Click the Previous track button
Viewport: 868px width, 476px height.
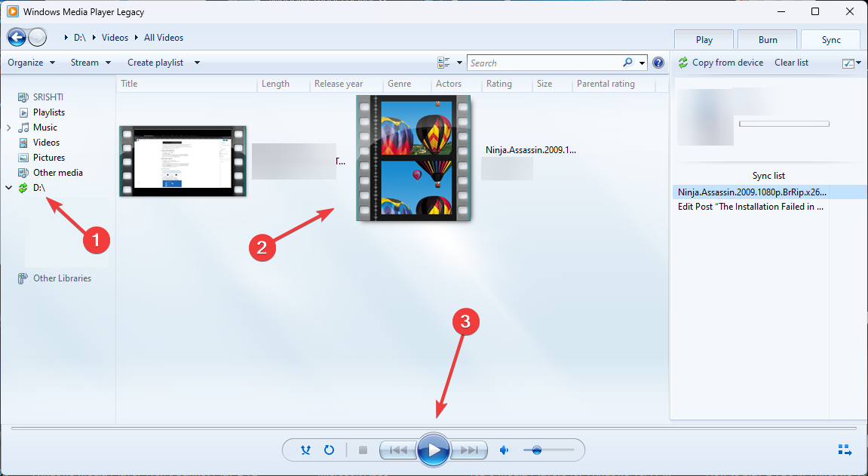click(x=397, y=450)
